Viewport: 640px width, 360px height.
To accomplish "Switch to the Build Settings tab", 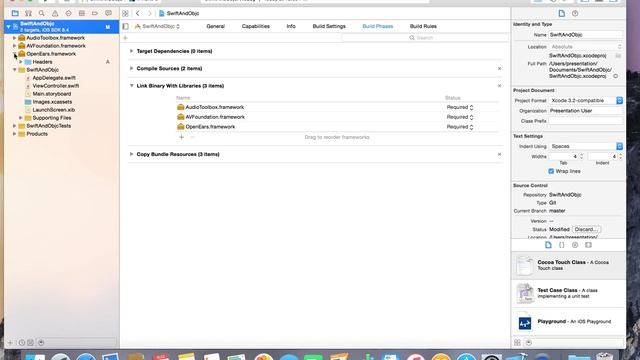I will [x=329, y=26].
